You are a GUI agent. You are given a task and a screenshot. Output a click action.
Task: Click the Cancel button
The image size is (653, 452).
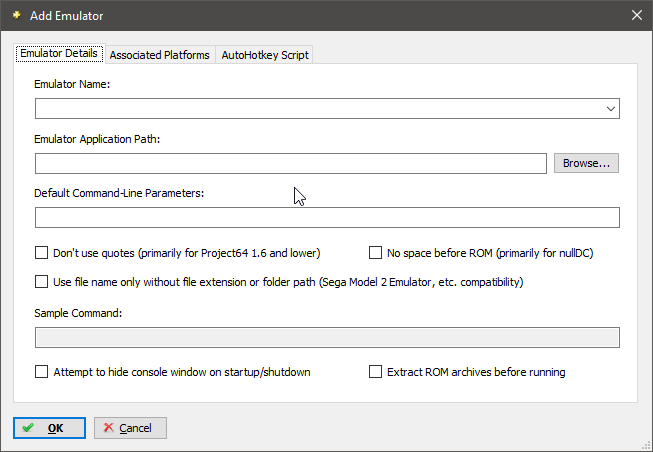click(130, 428)
